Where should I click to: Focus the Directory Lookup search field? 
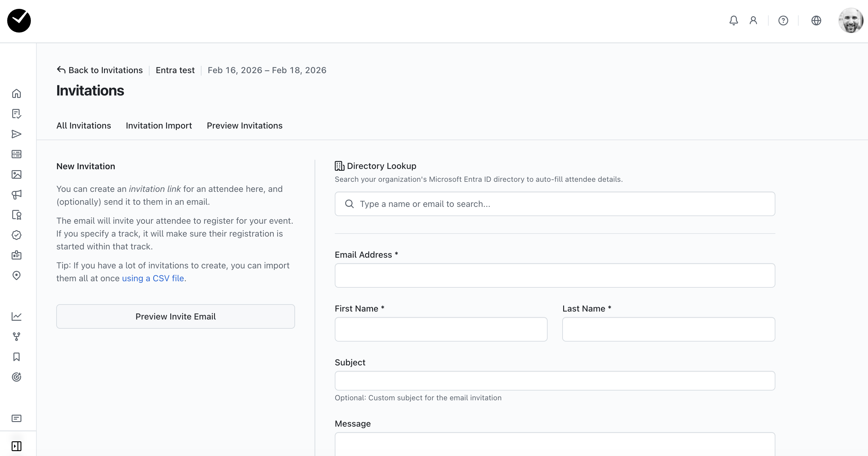pos(555,204)
